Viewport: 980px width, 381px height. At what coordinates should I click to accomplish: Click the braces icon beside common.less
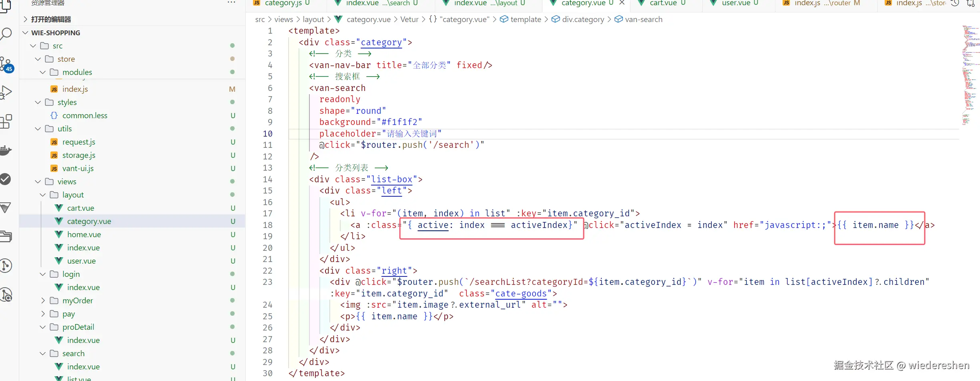click(54, 115)
